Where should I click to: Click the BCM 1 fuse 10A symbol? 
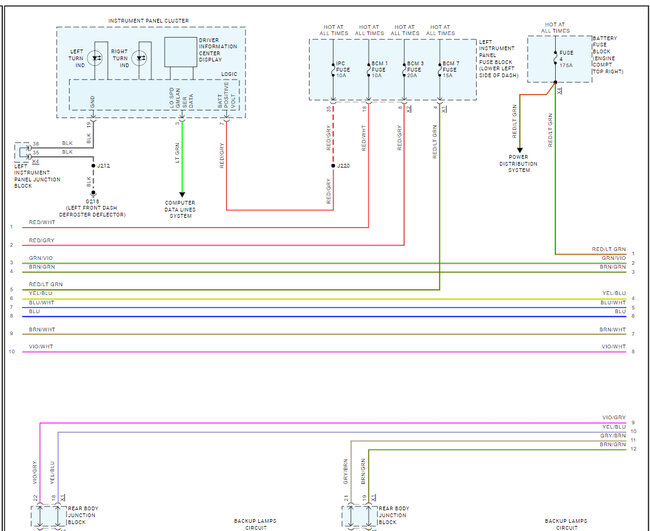pyautogui.click(x=369, y=70)
